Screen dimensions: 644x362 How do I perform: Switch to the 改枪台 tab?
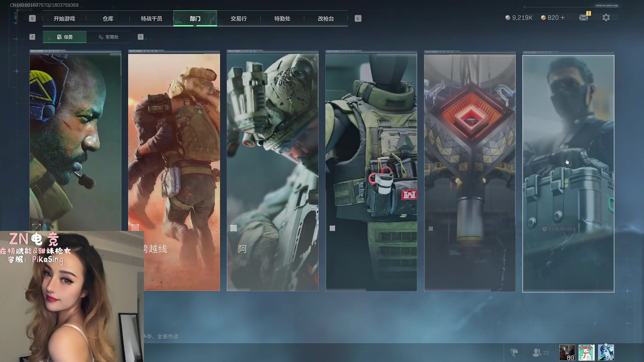click(x=326, y=18)
